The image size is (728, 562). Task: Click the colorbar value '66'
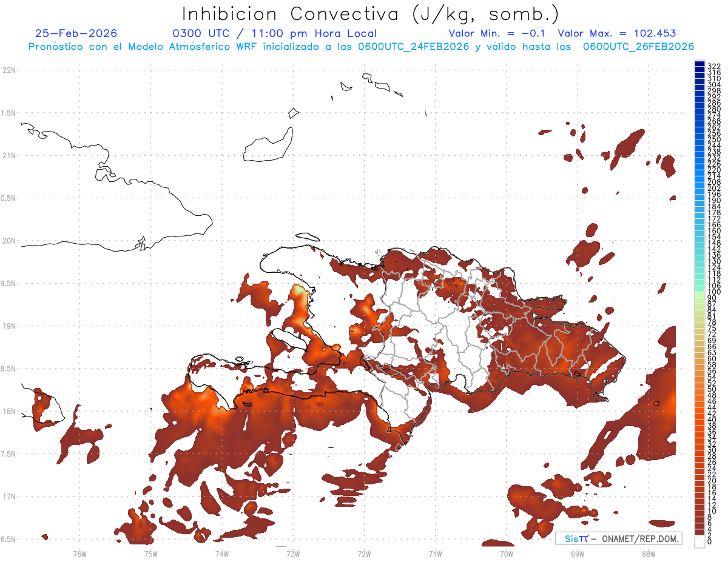pyautogui.click(x=712, y=347)
